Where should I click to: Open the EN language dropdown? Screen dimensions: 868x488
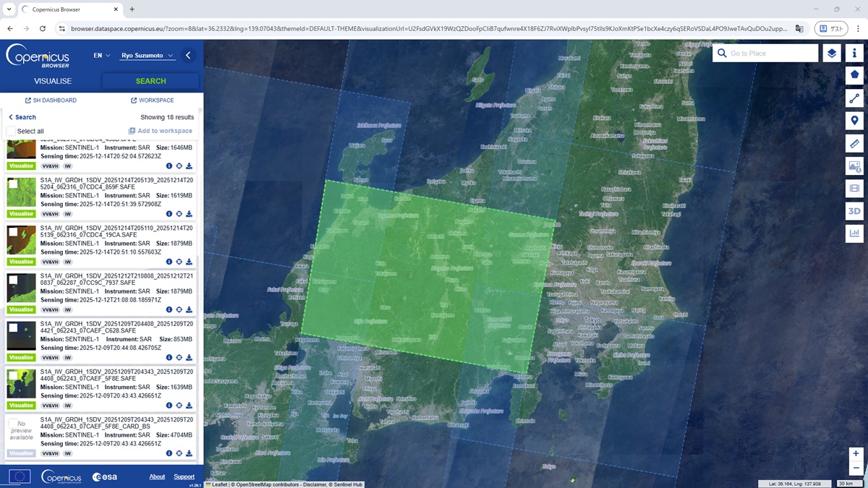click(101, 56)
